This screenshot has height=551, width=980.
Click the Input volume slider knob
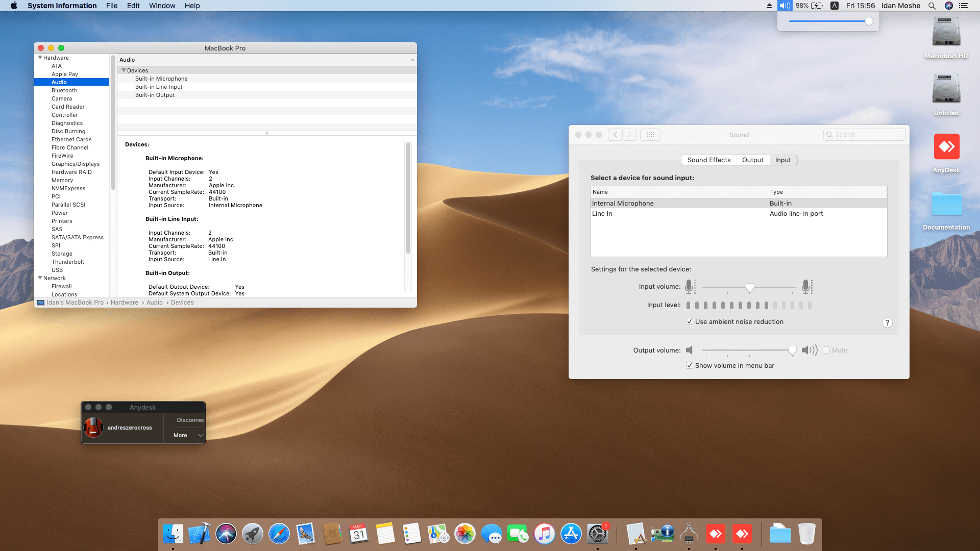[750, 288]
